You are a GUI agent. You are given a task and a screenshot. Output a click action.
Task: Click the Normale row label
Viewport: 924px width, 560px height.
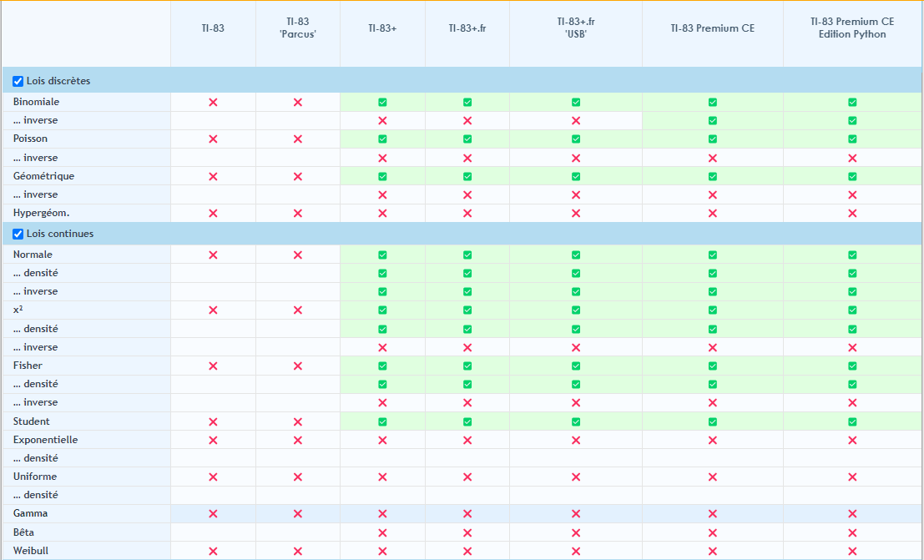[33, 255]
